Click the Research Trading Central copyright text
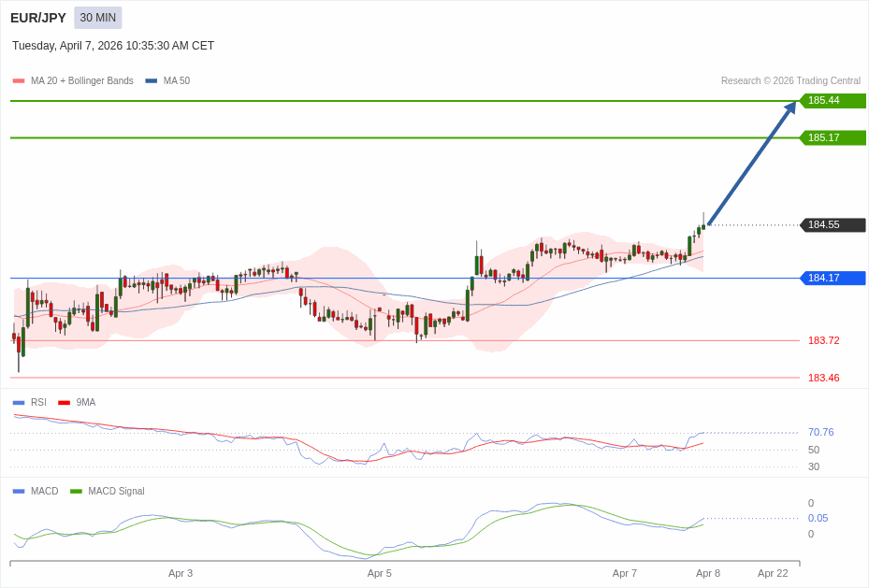 790,81
